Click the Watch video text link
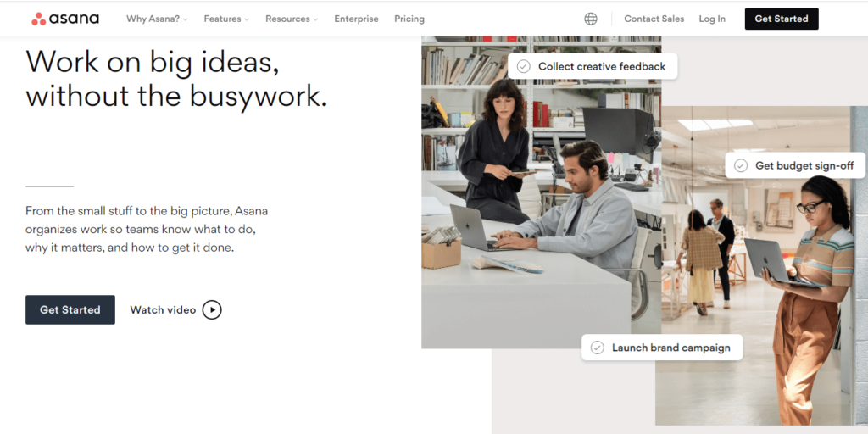Viewport: 868px width, 434px height. click(x=163, y=310)
